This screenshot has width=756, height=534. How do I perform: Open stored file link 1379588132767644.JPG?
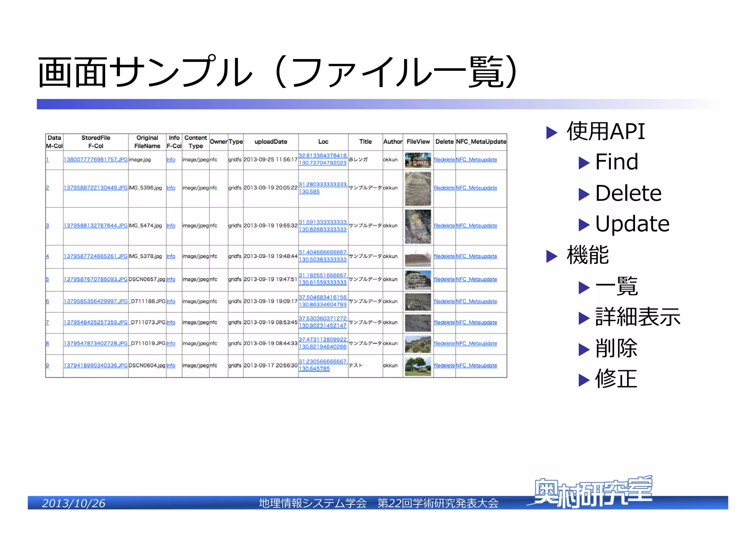(x=96, y=225)
